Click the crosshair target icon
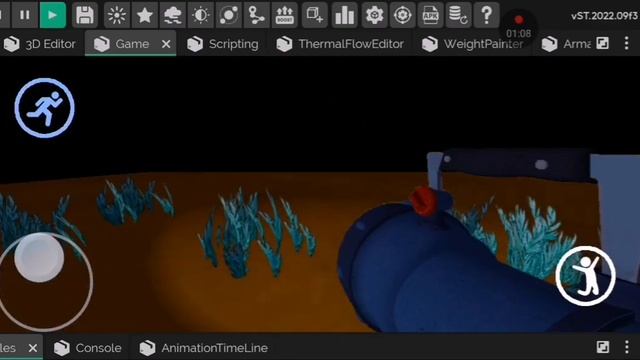The width and height of the screenshot is (640, 360). [x=402, y=15]
